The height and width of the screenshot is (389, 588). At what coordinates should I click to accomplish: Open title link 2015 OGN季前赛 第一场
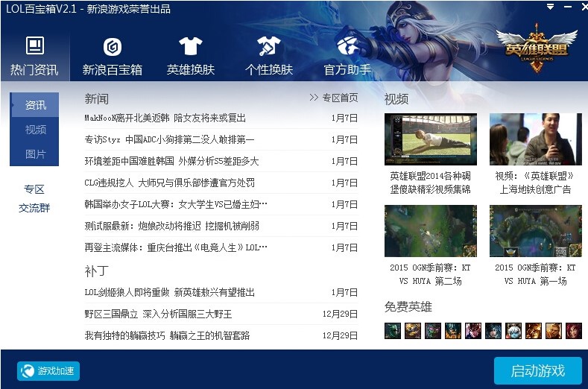(536, 274)
